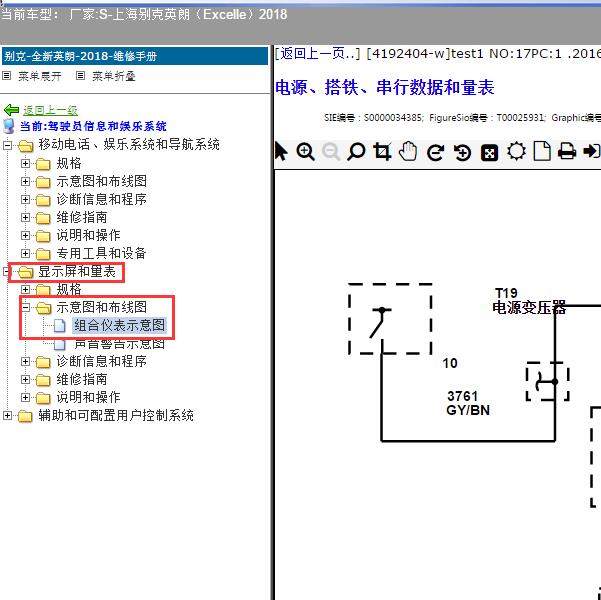Click the fit-to-window black square icon
Viewport: 601px width, 600px height.
[x=489, y=153]
